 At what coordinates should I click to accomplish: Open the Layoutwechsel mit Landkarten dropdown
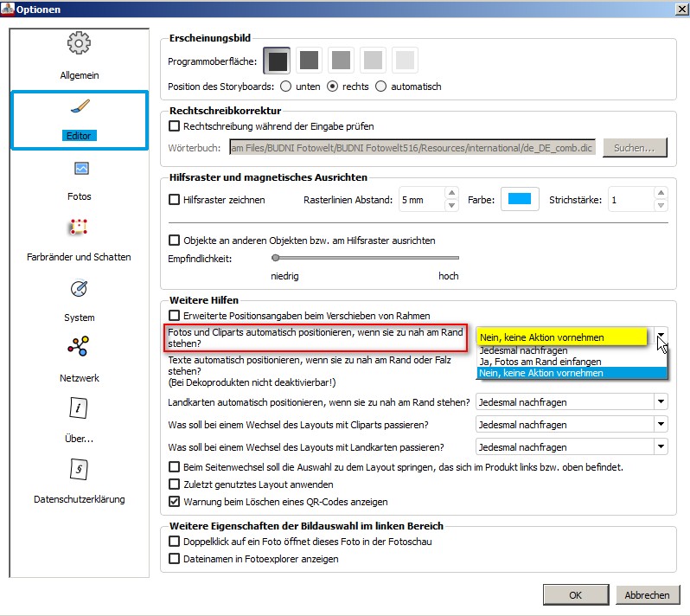(x=572, y=447)
